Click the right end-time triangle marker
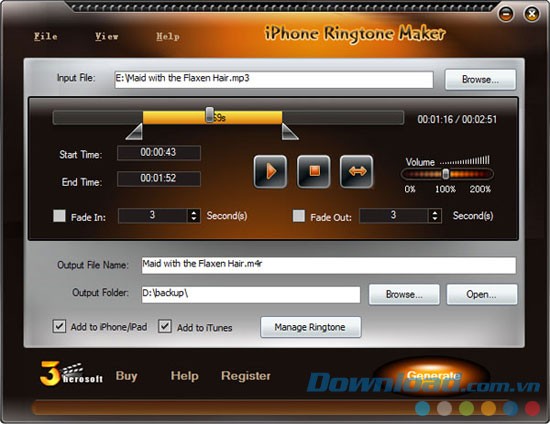Screen dimensions: 550x424 (290, 132)
